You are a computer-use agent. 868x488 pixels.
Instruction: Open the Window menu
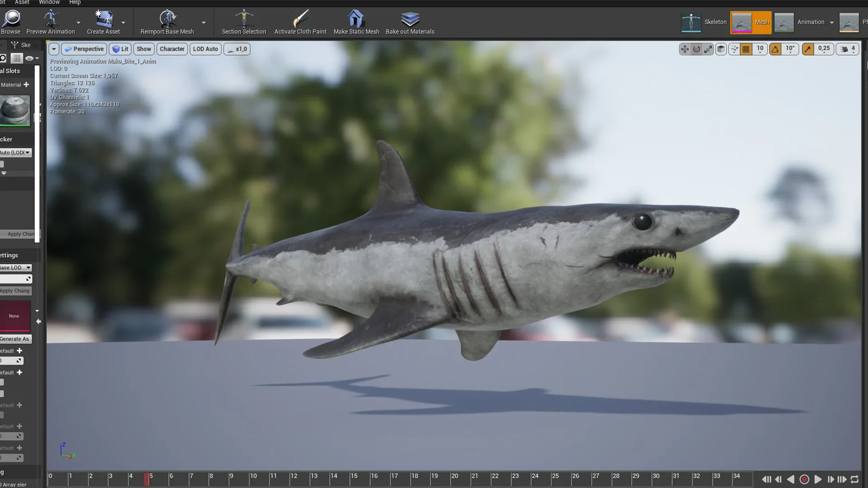(x=49, y=2)
